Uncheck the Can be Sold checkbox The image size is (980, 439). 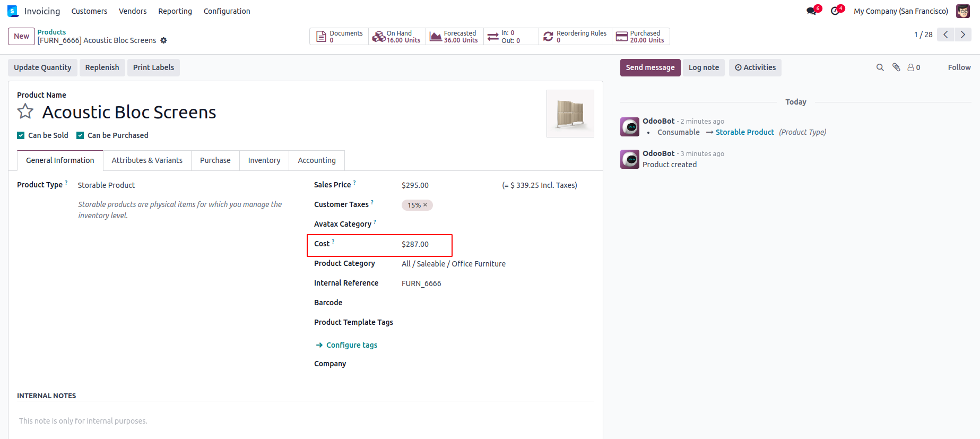click(21, 135)
